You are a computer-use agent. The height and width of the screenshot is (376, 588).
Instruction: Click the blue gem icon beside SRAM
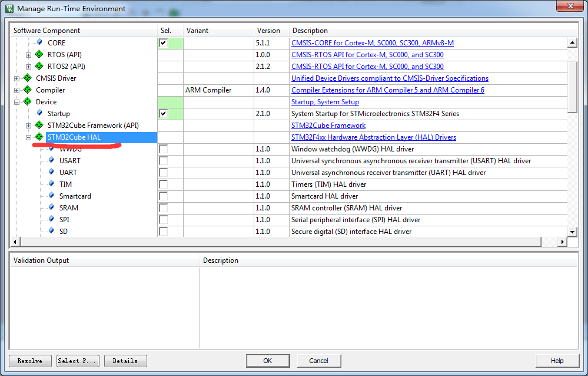pyautogui.click(x=51, y=207)
